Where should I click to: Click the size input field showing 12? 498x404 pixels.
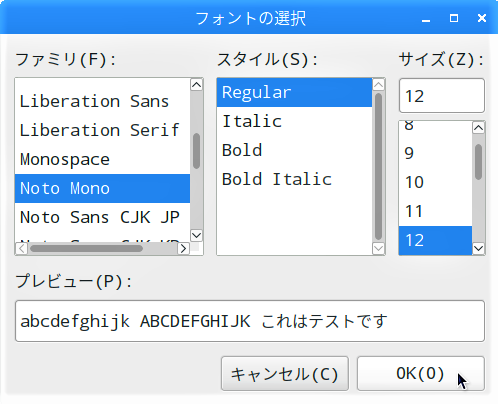tap(442, 96)
